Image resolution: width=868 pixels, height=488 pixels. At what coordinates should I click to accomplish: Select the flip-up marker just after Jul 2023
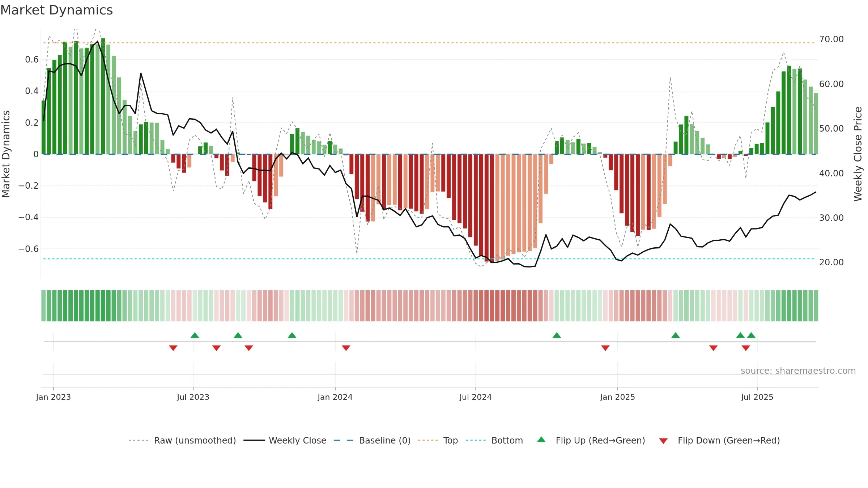(x=195, y=335)
